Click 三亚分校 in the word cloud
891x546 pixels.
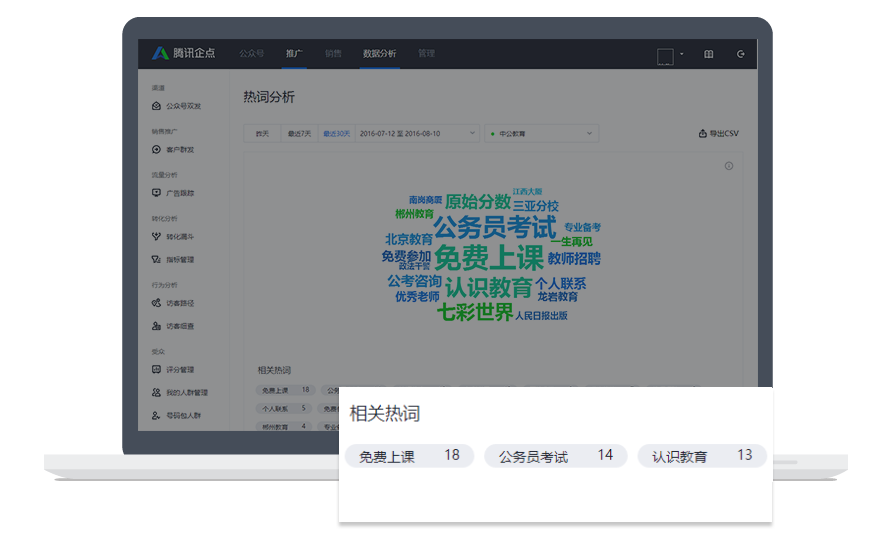tap(536, 206)
